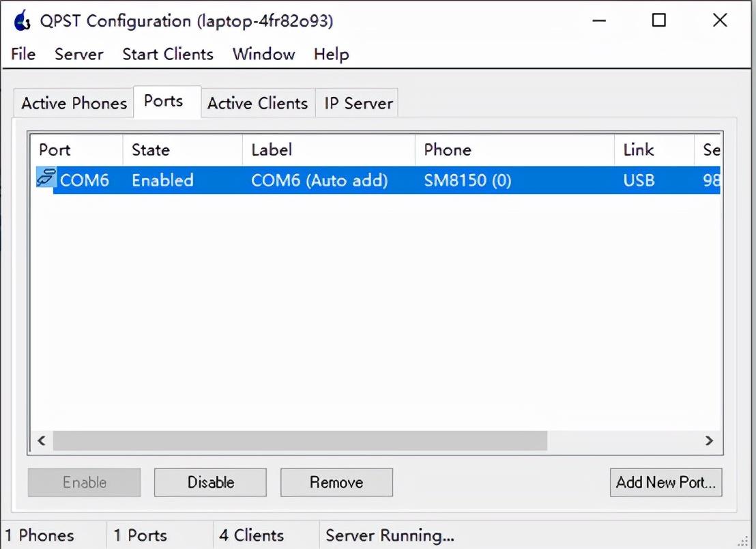
Task: Remove the selected port
Action: [336, 482]
